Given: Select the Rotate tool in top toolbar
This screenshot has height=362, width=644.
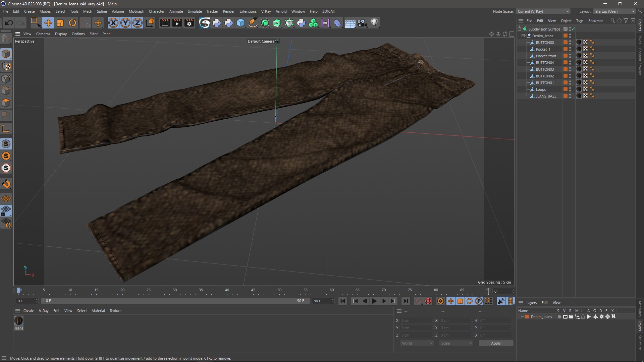Looking at the screenshot, I should [72, 23].
